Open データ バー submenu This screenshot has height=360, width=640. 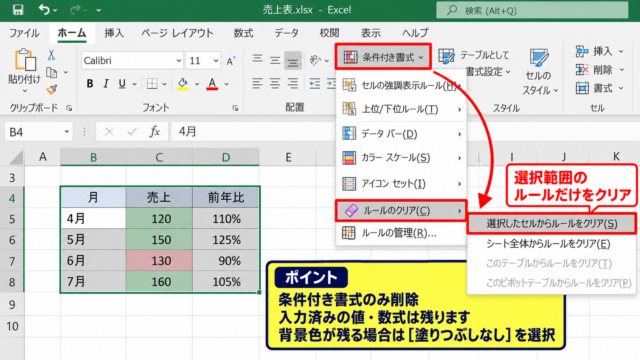pyautogui.click(x=401, y=133)
